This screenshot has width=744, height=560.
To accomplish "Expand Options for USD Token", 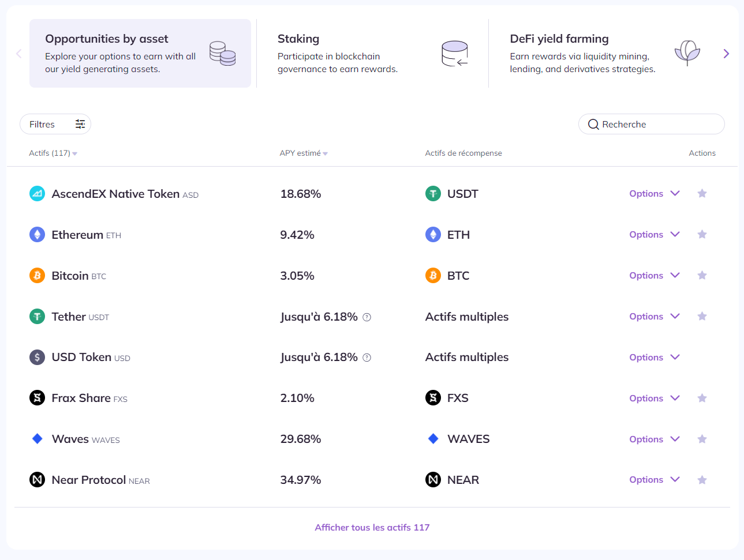I will tap(655, 358).
